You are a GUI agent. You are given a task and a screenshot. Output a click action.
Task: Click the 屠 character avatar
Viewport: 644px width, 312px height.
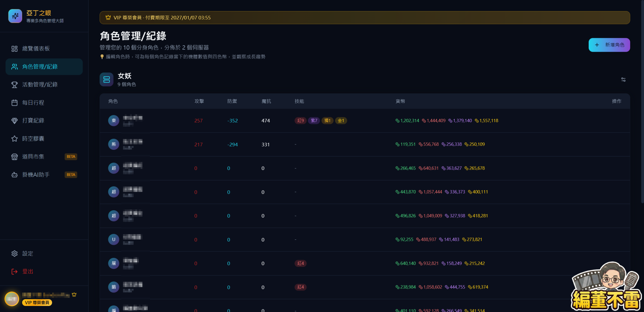[114, 263]
